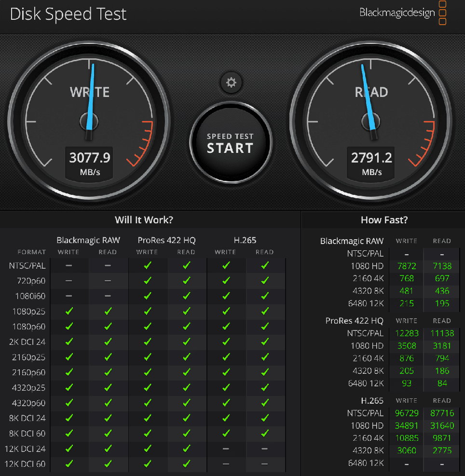
Task: Click the 1080p60 format row label
Action: 29,326
